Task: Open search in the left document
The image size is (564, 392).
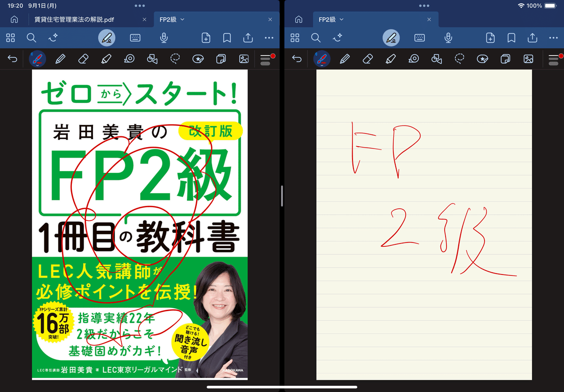Action: (31, 38)
